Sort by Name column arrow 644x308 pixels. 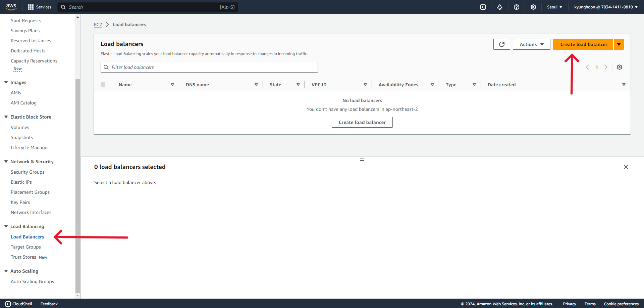coord(172,85)
